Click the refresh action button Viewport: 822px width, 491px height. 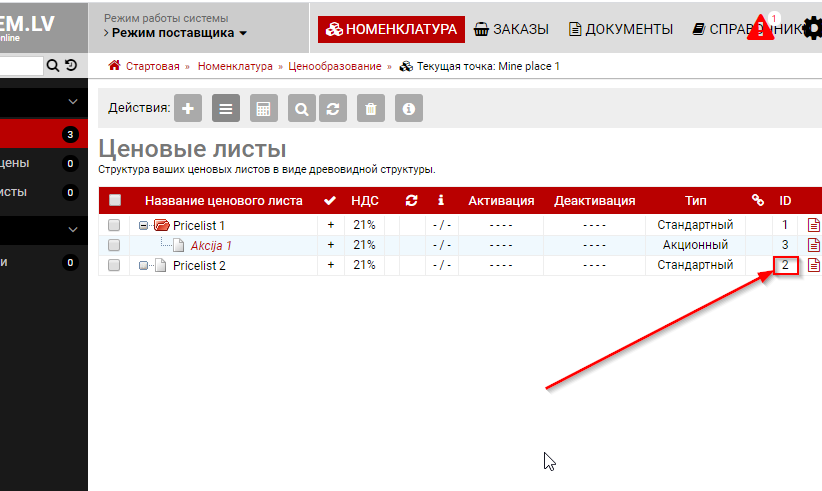pos(333,108)
